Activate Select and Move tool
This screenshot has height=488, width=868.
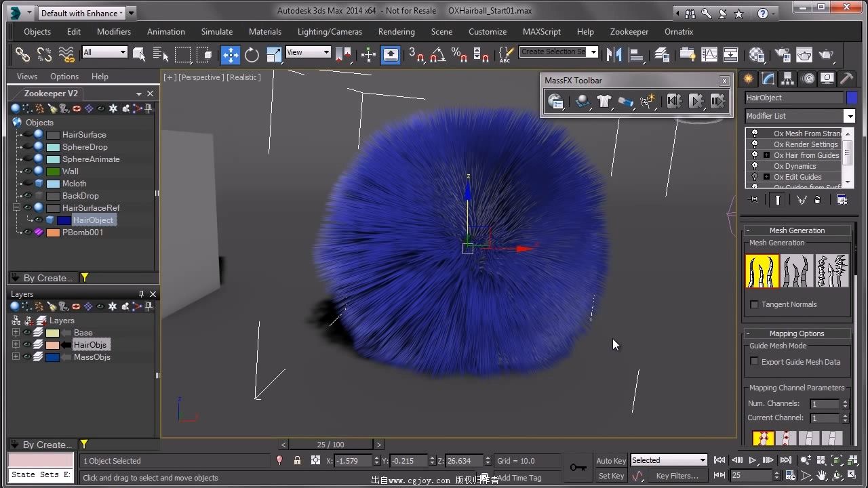[231, 55]
